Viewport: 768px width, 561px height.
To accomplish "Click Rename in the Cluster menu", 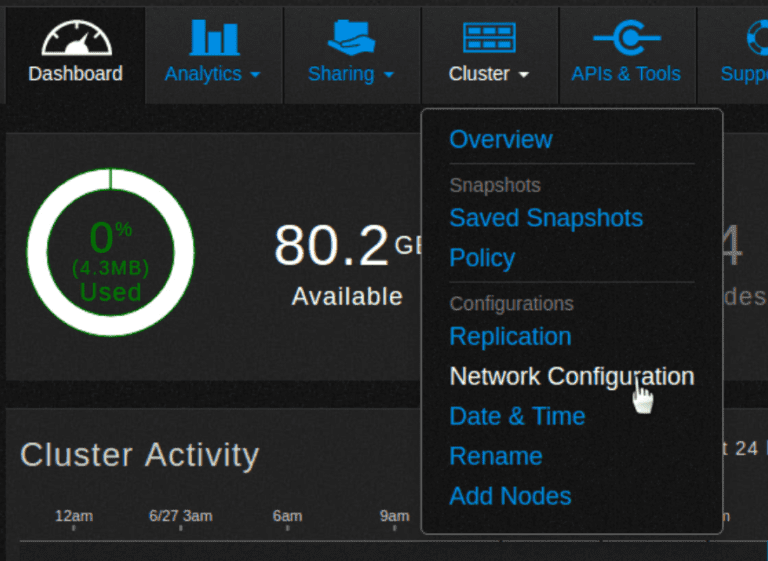I will 495,456.
